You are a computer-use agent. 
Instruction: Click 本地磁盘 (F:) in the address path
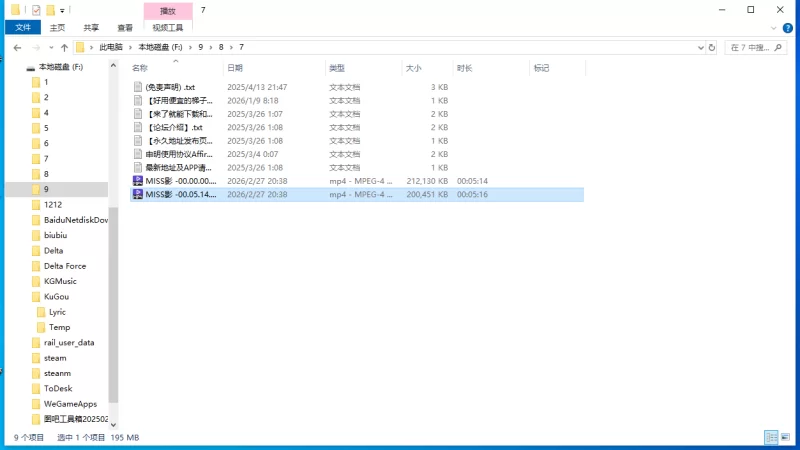coord(160,47)
